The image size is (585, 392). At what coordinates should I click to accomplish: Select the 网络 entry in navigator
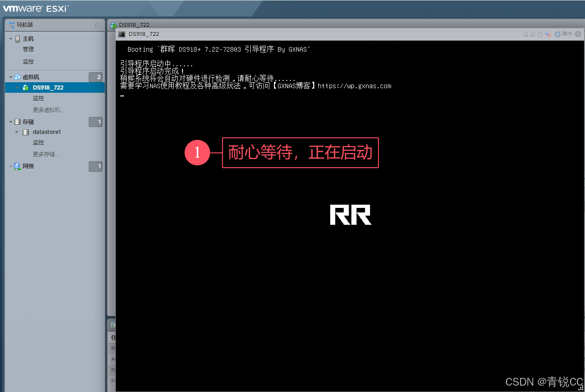28,166
